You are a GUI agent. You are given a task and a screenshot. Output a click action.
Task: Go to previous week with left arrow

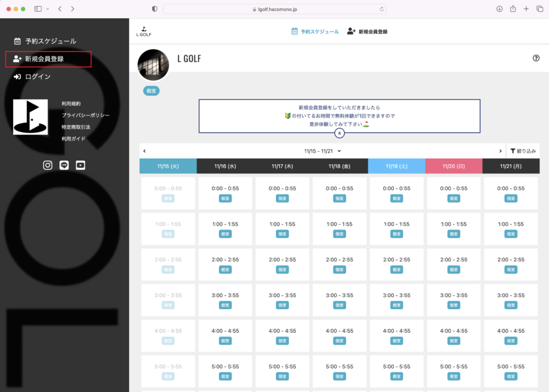[144, 151]
